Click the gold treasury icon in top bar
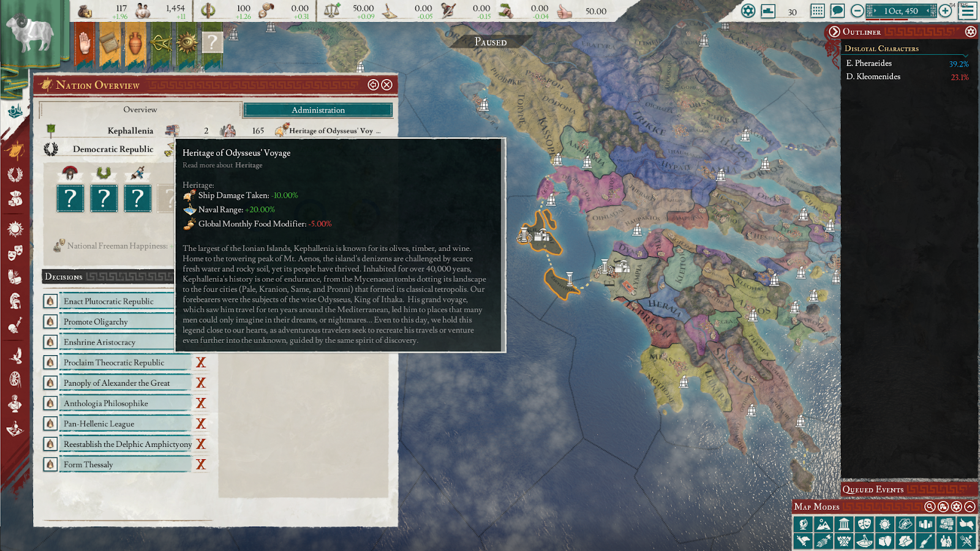Viewport: 980px width, 551px height. [85, 11]
